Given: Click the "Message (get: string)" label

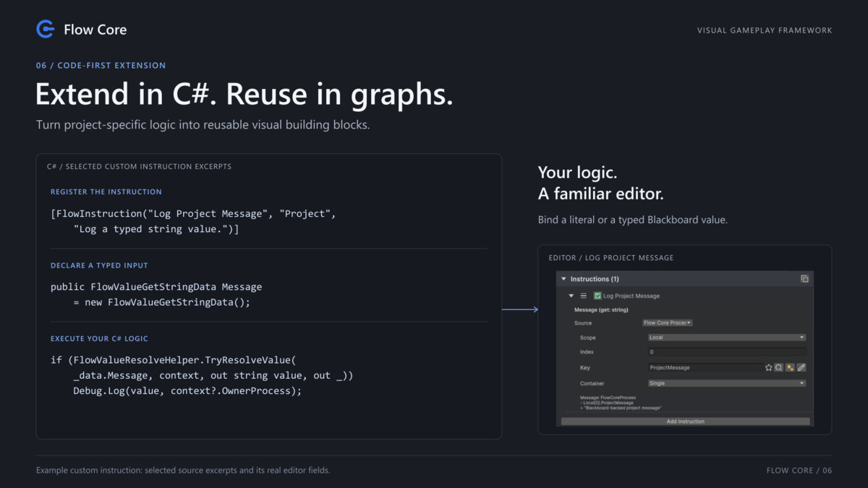Looking at the screenshot, I should (x=601, y=310).
